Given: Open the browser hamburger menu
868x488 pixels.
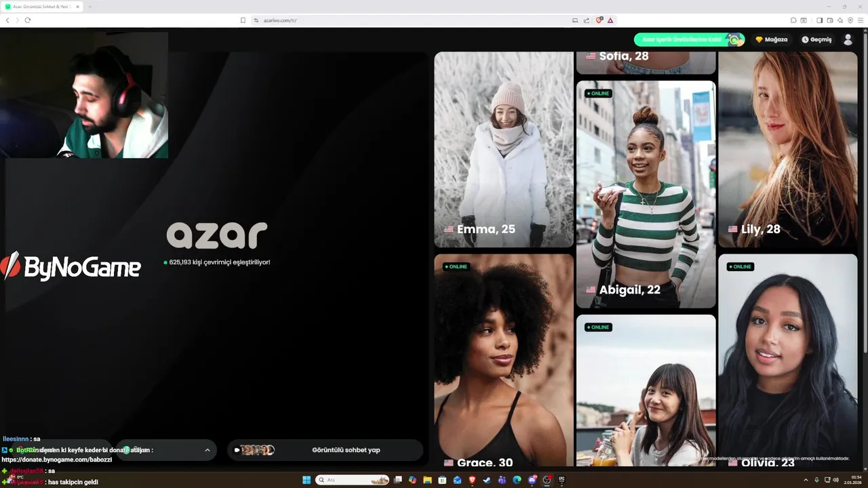Looking at the screenshot, I should pos(861,20).
